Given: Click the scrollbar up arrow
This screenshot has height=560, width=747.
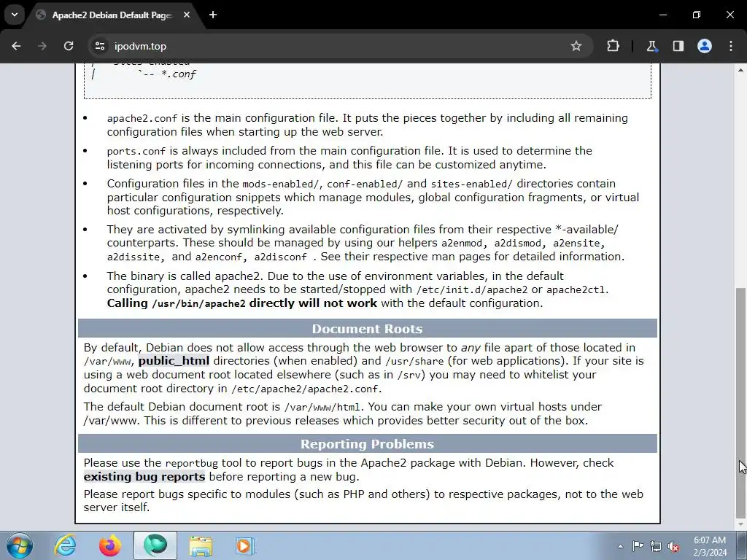Looking at the screenshot, I should [740, 70].
